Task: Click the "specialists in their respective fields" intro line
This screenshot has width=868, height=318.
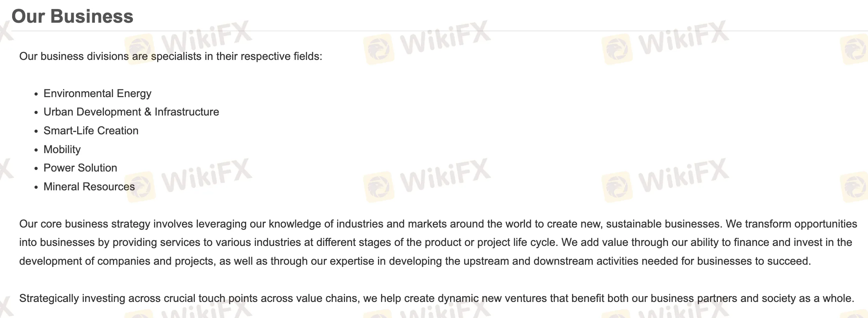Action: tap(171, 56)
